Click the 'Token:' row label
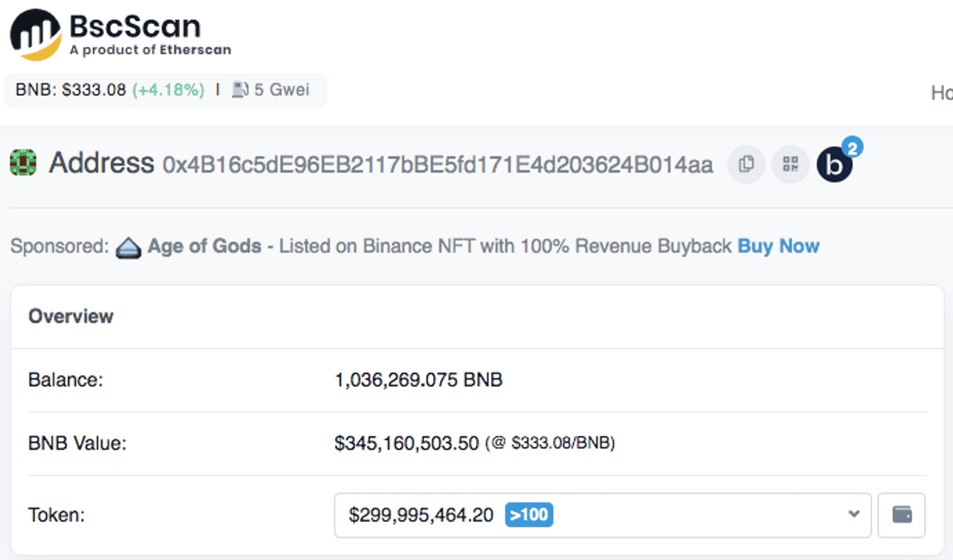The image size is (953, 560). [56, 515]
